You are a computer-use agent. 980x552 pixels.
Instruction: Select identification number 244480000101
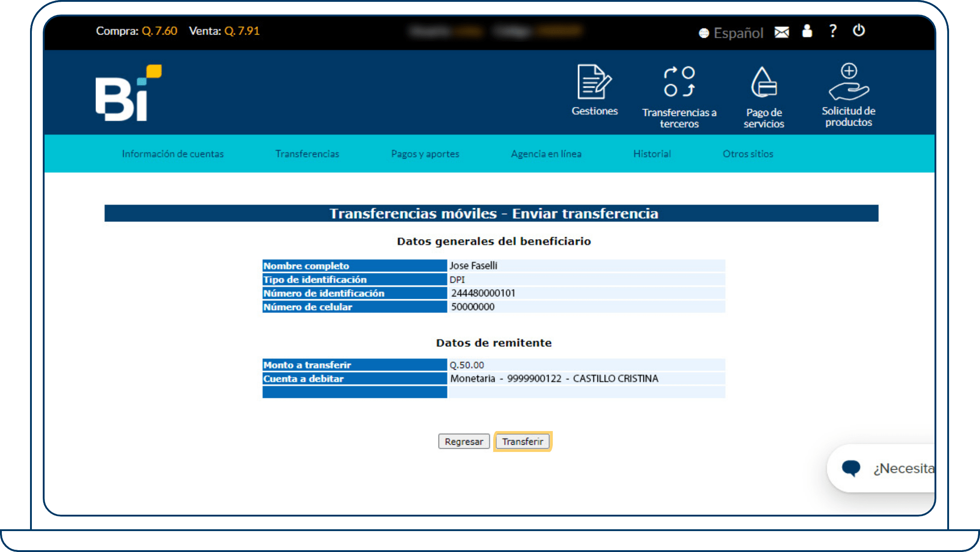pyautogui.click(x=483, y=293)
